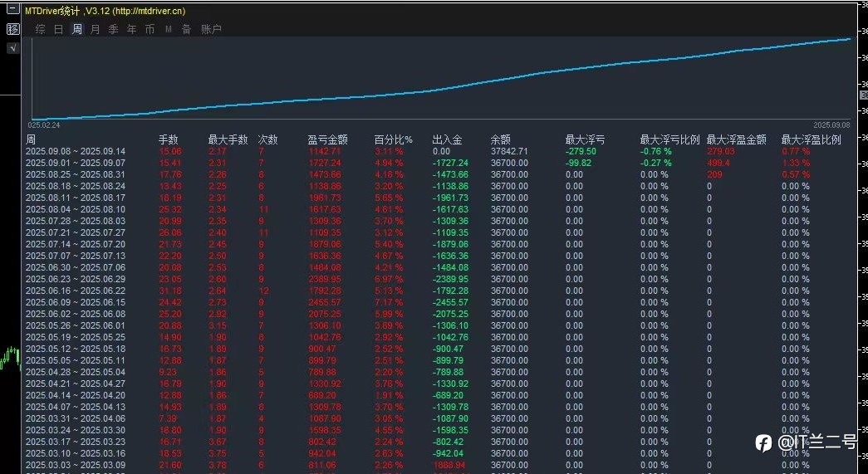Open the 季 quarterly tab
The width and height of the screenshot is (868, 474).
(x=114, y=29)
